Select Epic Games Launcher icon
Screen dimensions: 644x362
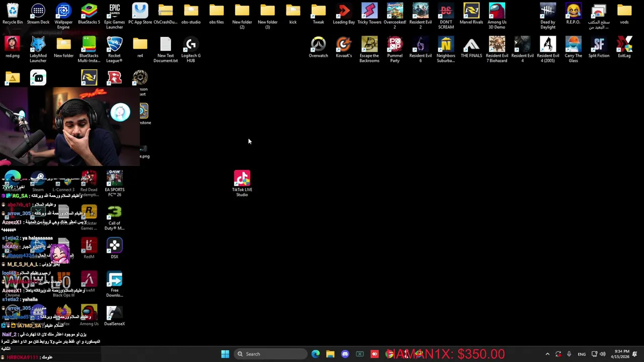pos(114,16)
